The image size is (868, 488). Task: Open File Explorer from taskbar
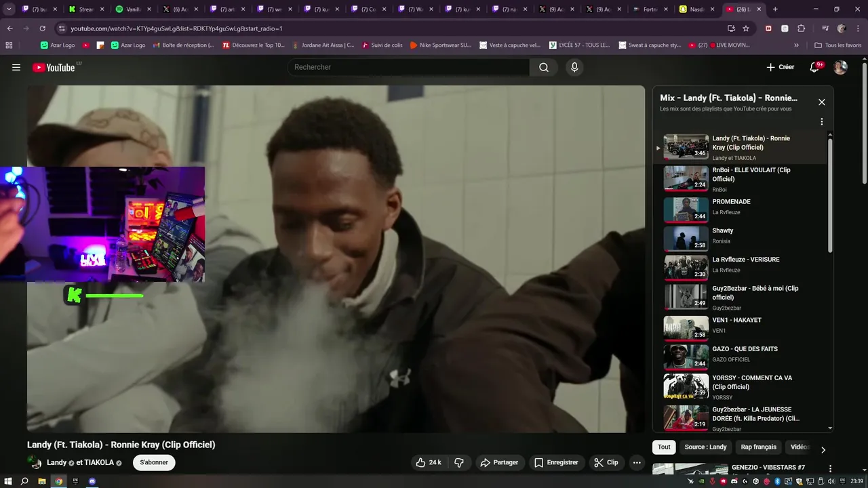point(41,481)
